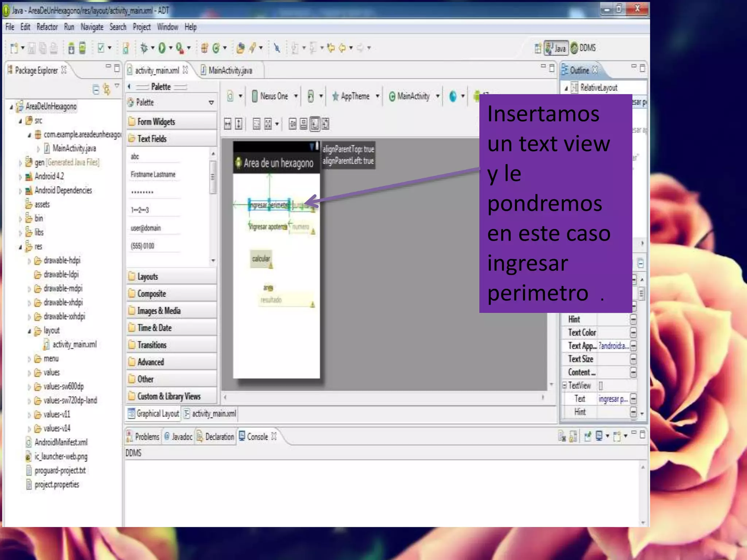
Task: Collapse the res folder node
Action: [x=20, y=247]
